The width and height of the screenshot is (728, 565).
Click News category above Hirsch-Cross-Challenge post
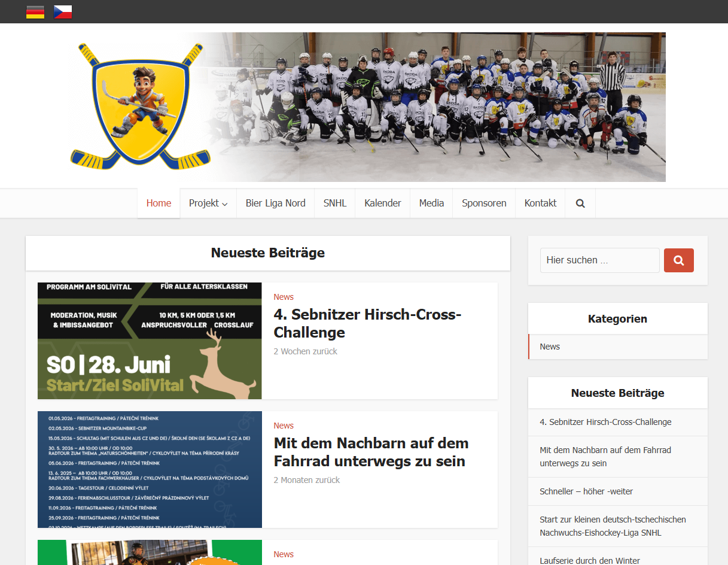(284, 297)
